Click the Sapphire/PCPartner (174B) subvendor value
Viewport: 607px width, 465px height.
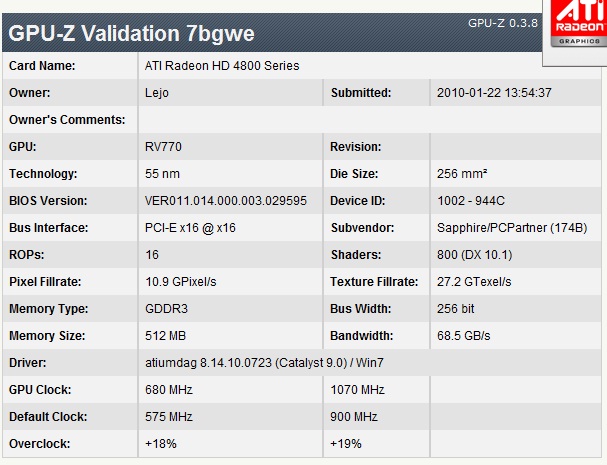512,228
